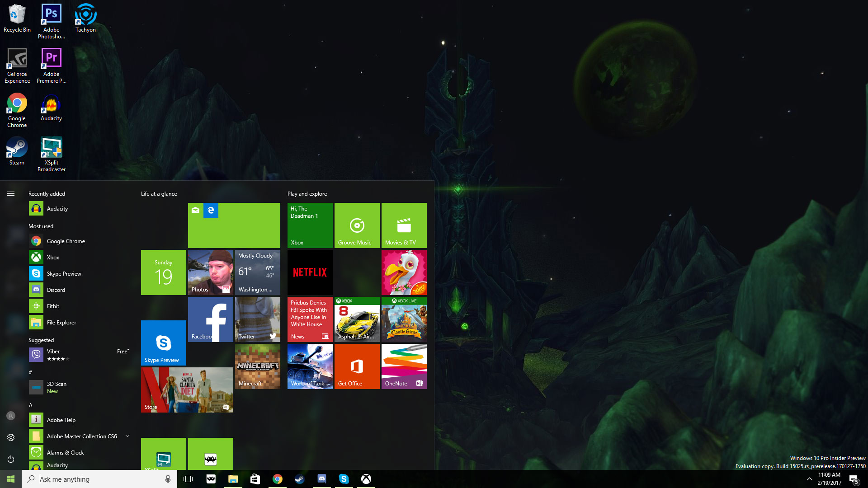Open XSplit Broadcaster desktop shortcut
Image resolution: width=868 pixels, height=488 pixels.
51,155
